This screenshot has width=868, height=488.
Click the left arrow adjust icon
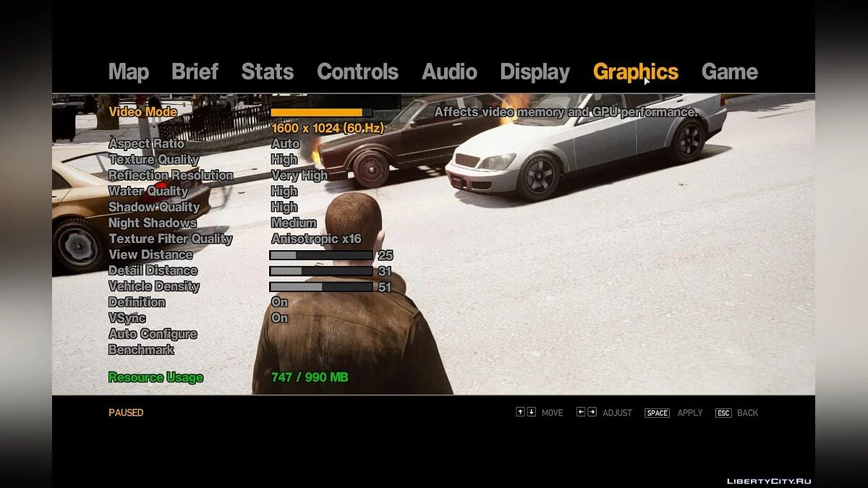coord(581,412)
